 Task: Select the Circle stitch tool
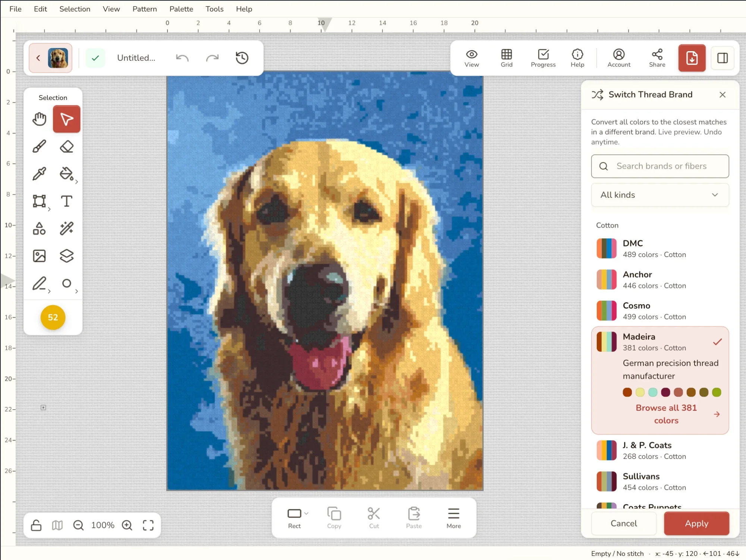coord(66,284)
